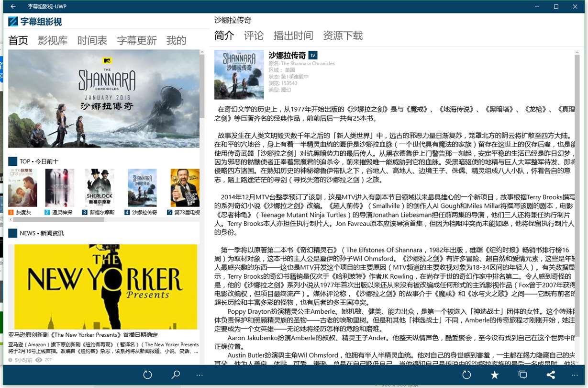Viewport: 588px width, 388px height.
Task: Open 新福尔摩斯 Sherlock poster
Action: (100, 188)
